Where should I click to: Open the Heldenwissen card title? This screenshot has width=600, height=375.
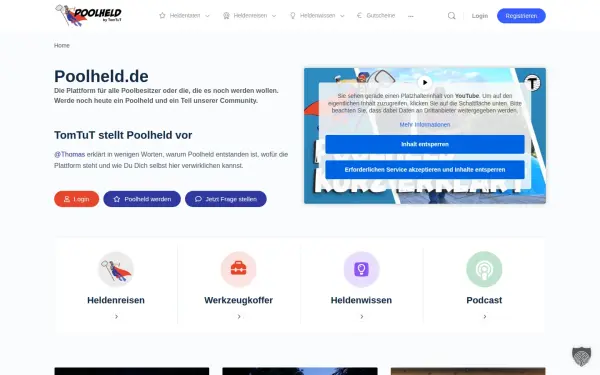click(361, 300)
